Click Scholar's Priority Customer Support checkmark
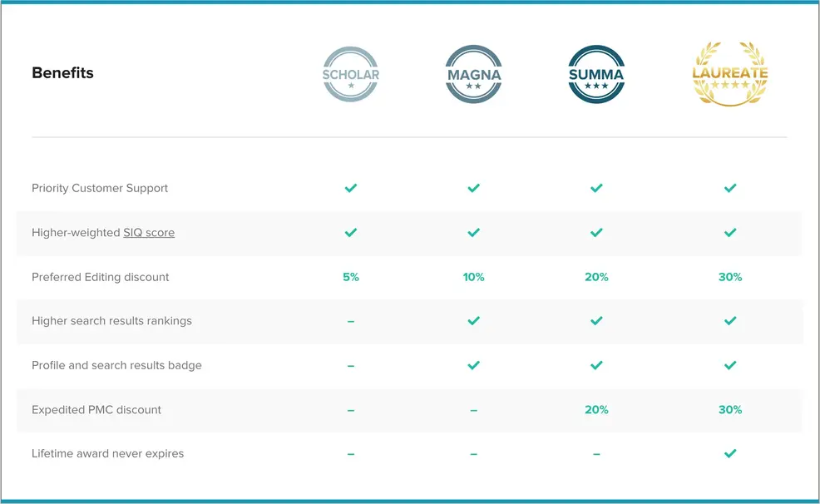Image resolution: width=820 pixels, height=504 pixels. pyautogui.click(x=351, y=189)
